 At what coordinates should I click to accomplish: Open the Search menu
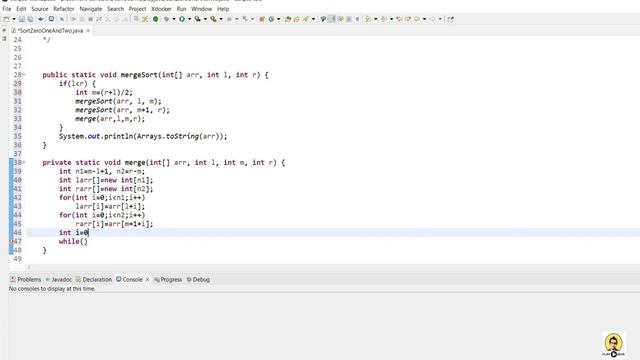point(116,9)
